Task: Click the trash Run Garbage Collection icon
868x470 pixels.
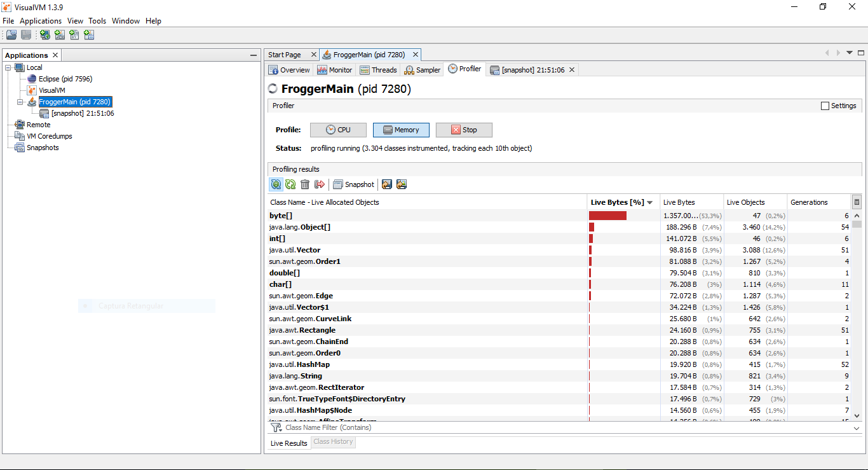Action: coord(305,184)
